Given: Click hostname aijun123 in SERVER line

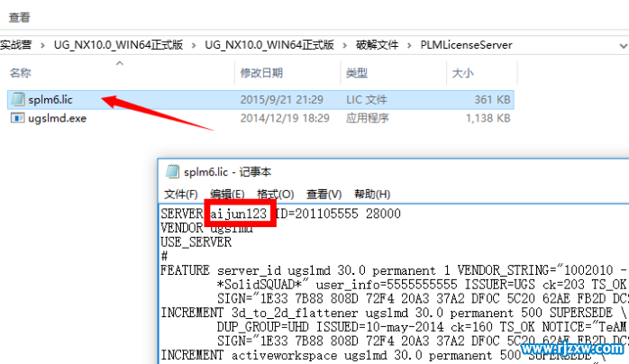Looking at the screenshot, I should coord(238,214).
